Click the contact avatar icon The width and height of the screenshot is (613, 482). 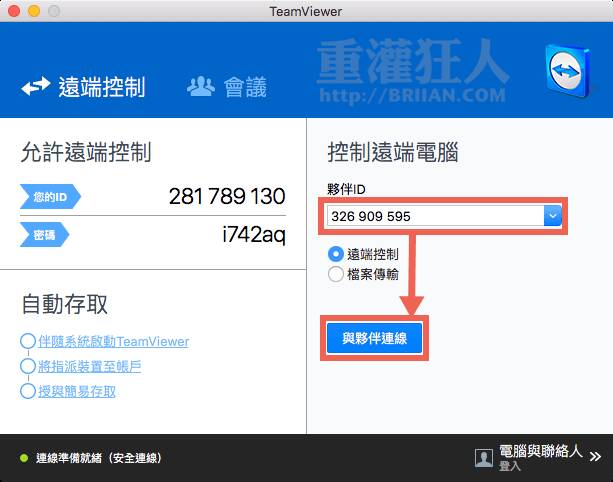coord(484,458)
